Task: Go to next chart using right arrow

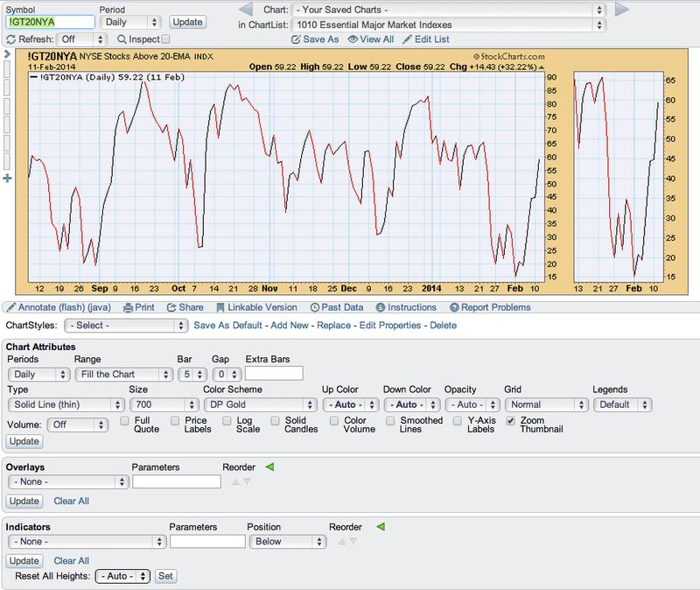Action: 621,10
